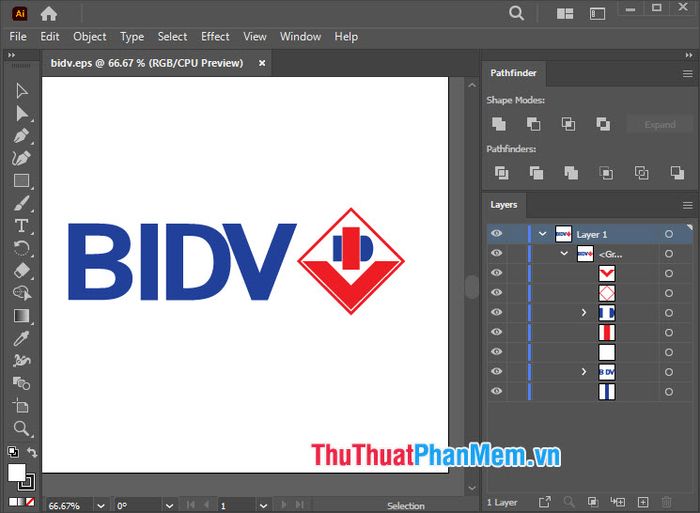This screenshot has height=513, width=700.
Task: Select the Shape Builder tool
Action: 21,293
